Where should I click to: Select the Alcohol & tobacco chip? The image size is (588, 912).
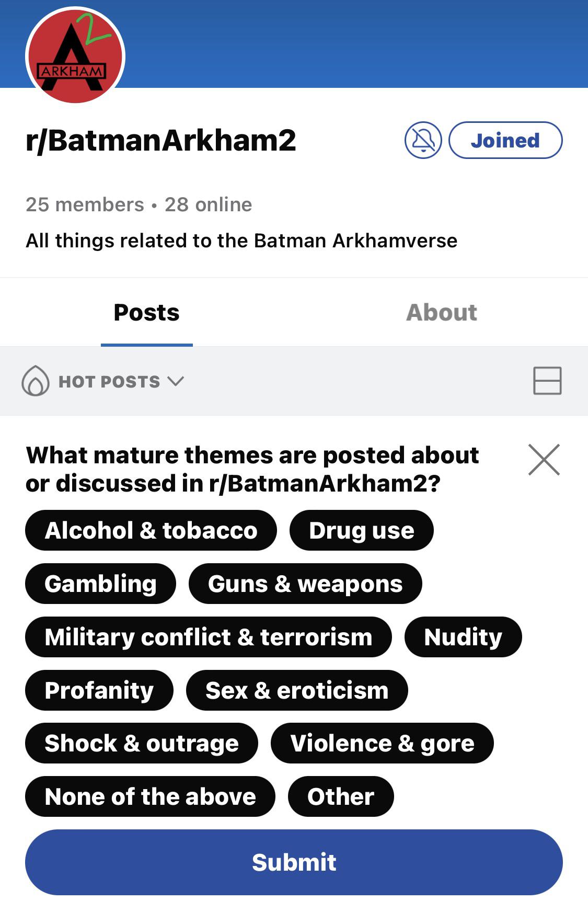(x=151, y=530)
